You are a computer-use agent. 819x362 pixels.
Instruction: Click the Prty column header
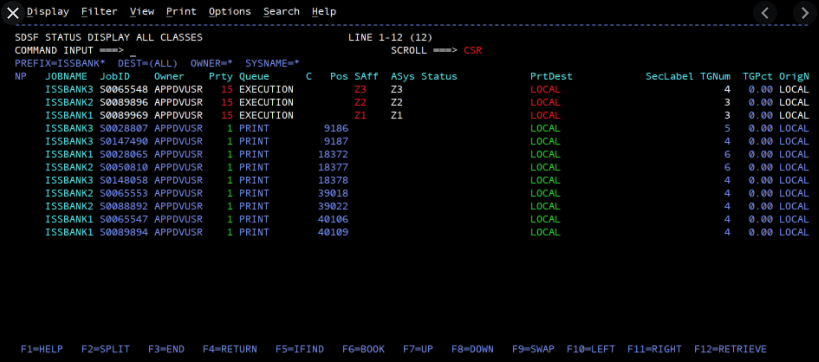point(221,76)
